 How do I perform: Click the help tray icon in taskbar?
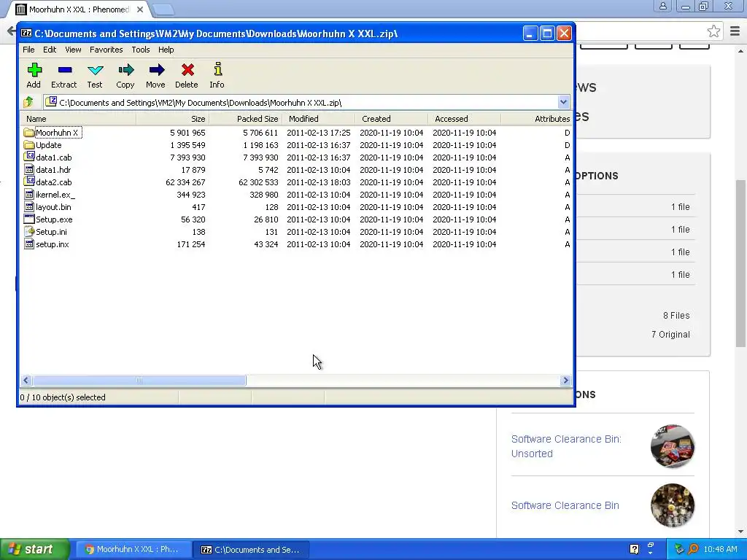click(x=634, y=549)
